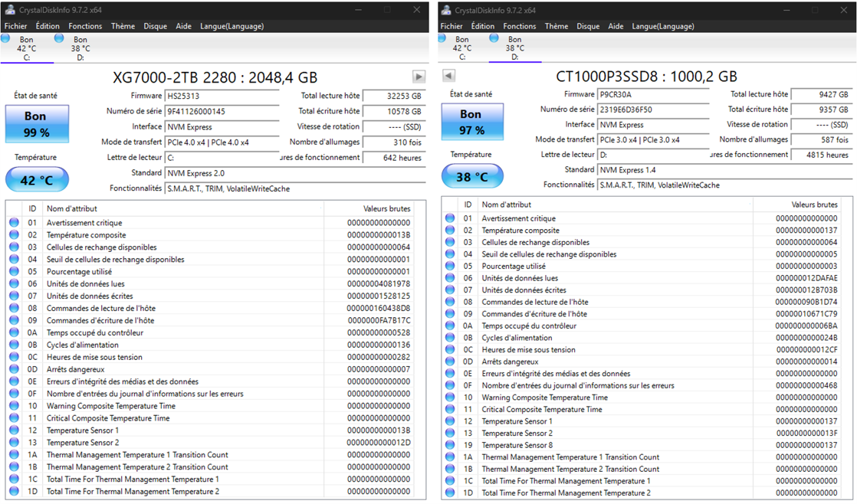Click Total lecture hôte value 32253 GB

(393, 96)
